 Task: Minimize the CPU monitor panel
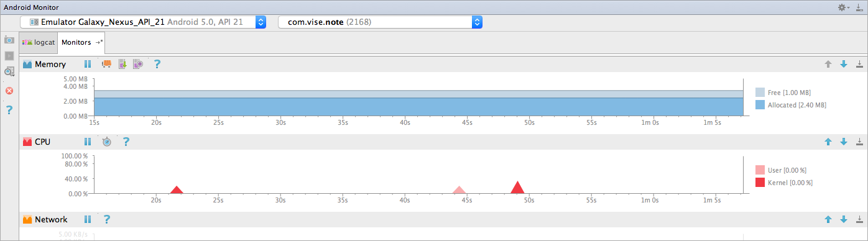point(859,142)
